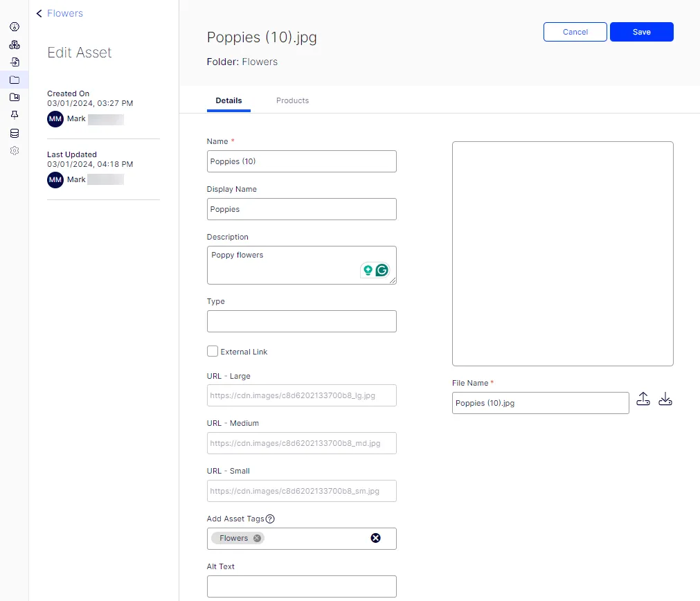
Task: Click the pushpin icon in sidebar
Action: (x=15, y=115)
